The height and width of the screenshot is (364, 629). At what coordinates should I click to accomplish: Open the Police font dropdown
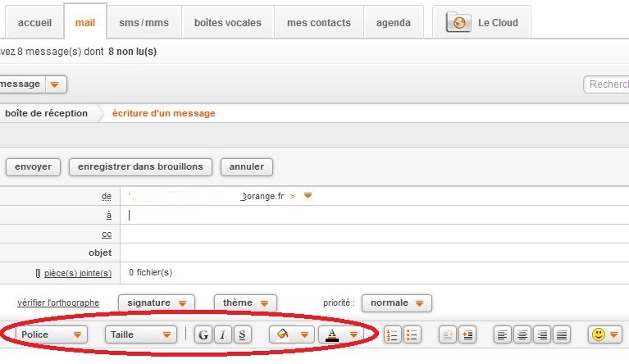click(x=52, y=334)
